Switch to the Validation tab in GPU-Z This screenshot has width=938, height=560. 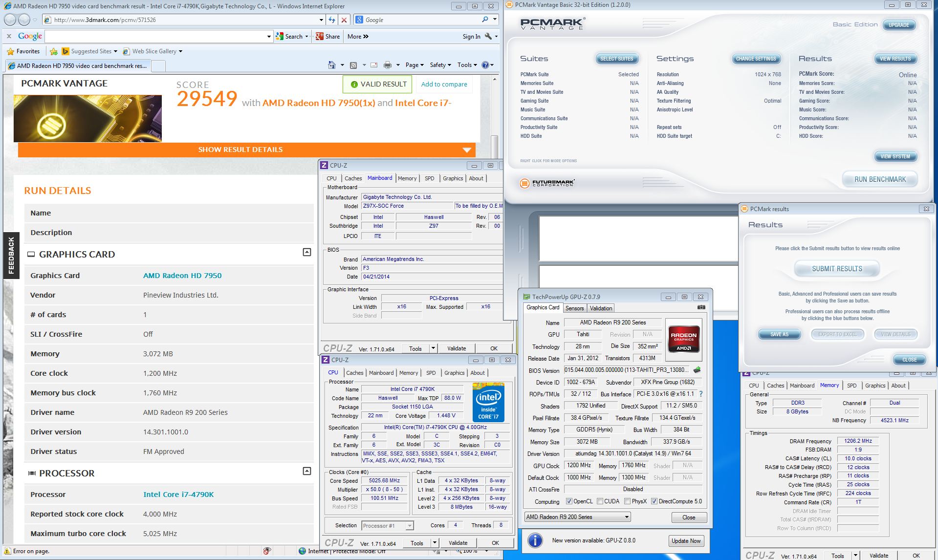601,308
